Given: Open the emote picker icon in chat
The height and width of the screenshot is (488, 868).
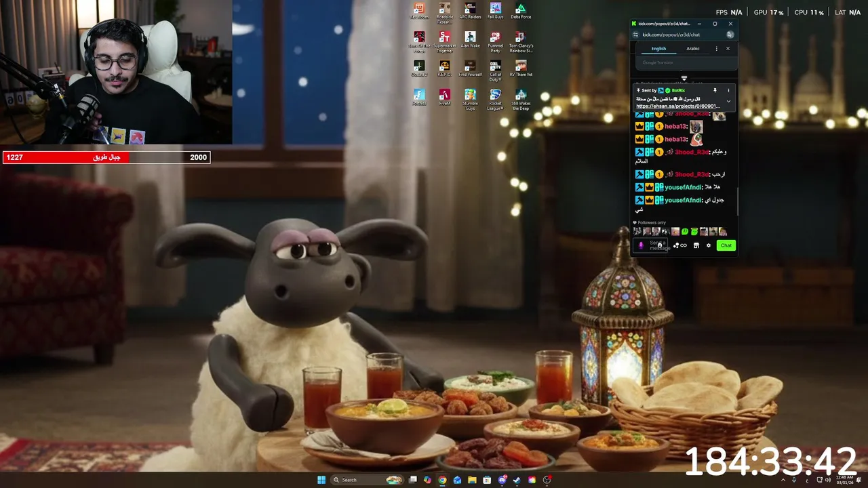Looking at the screenshot, I should 660,245.
